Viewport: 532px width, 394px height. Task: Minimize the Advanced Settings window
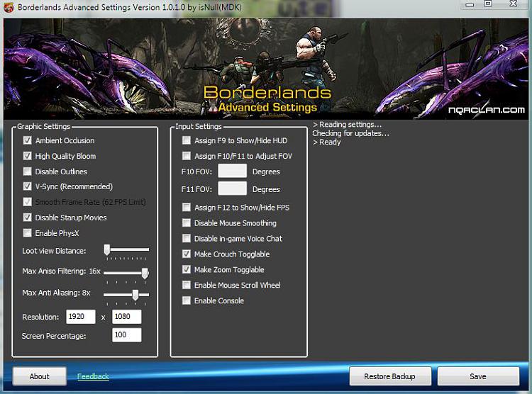click(x=470, y=4)
